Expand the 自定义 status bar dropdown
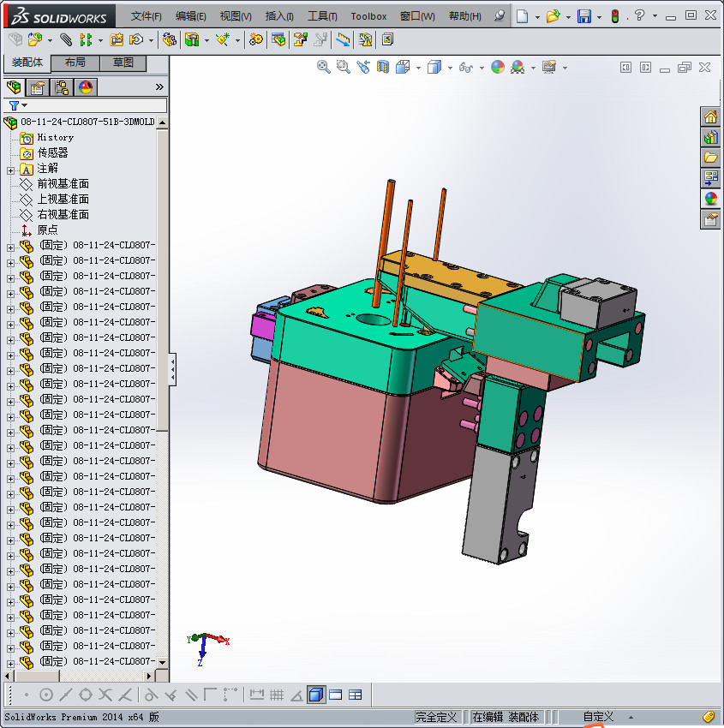 [631, 717]
